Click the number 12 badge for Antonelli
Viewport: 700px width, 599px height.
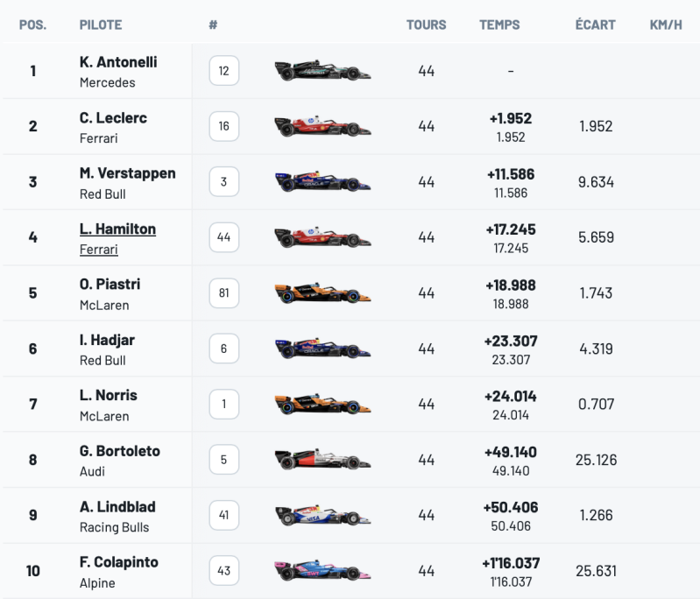click(x=223, y=71)
